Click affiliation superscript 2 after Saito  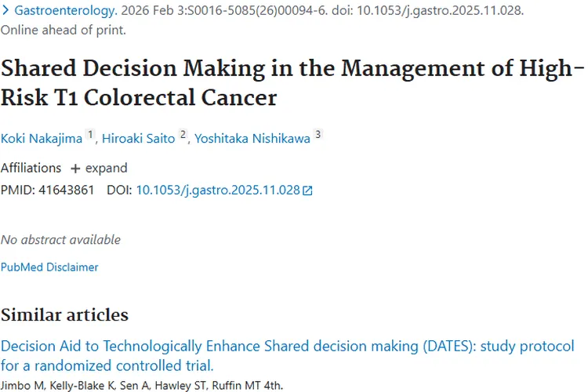pos(183,135)
